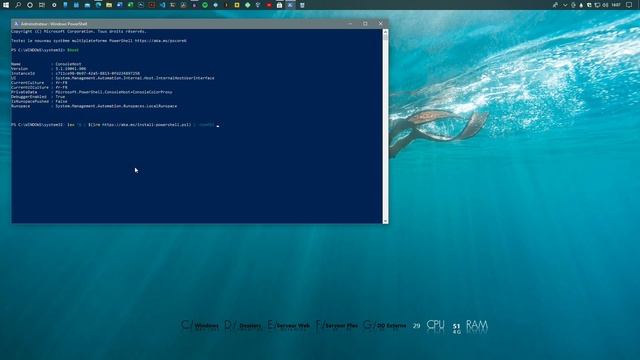The height and width of the screenshot is (360, 640).
Task: Click the green $host command text
Action: click(73, 50)
